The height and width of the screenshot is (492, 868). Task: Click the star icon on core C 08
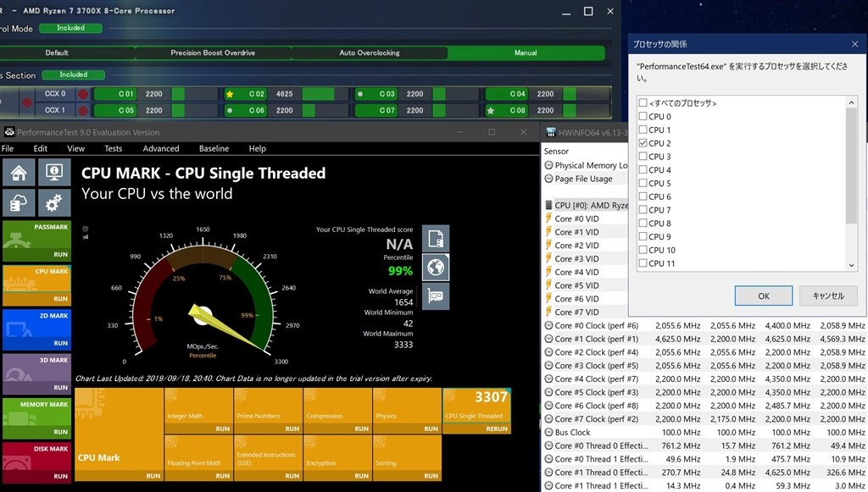point(491,111)
